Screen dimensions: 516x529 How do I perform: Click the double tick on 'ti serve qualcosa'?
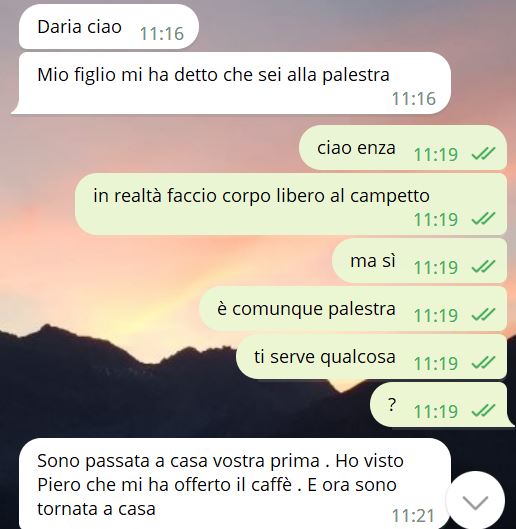[x=483, y=362]
